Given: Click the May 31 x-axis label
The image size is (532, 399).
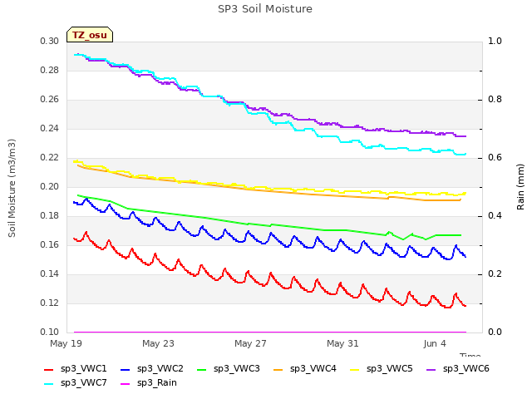Looking at the screenshot, I should [342, 343].
